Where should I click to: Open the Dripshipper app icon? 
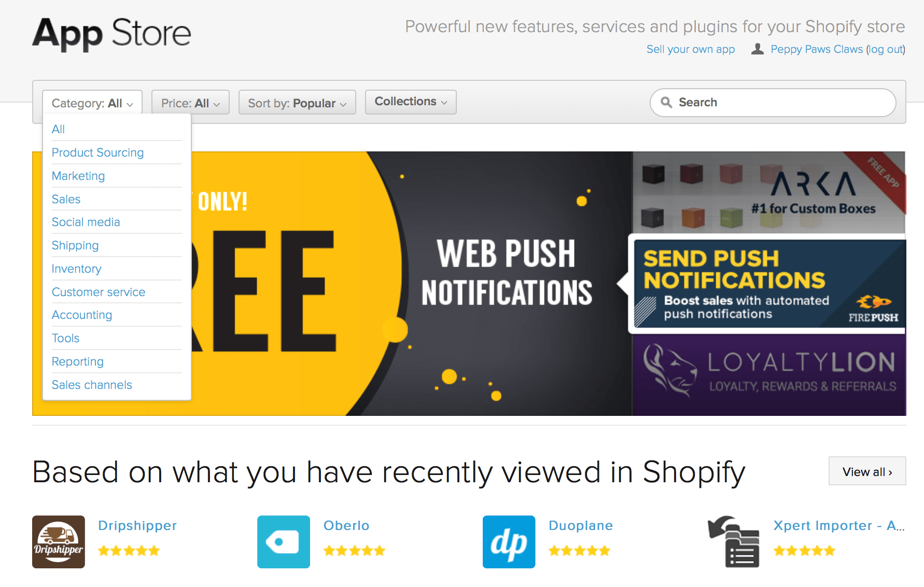59,542
